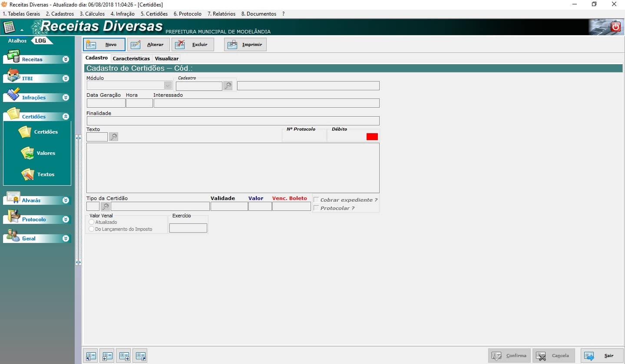Click the magnifier next to Cadastro field

point(228,86)
